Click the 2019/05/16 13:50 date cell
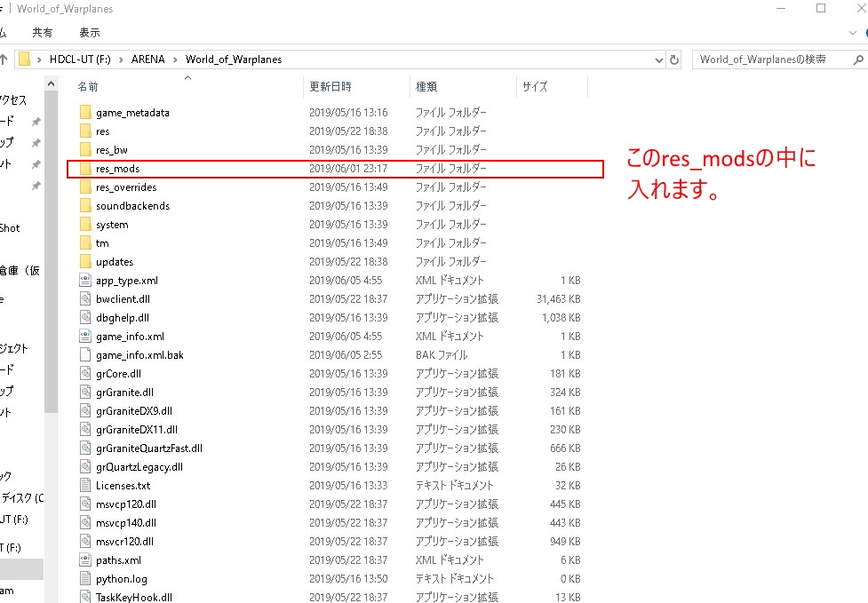 [348, 579]
